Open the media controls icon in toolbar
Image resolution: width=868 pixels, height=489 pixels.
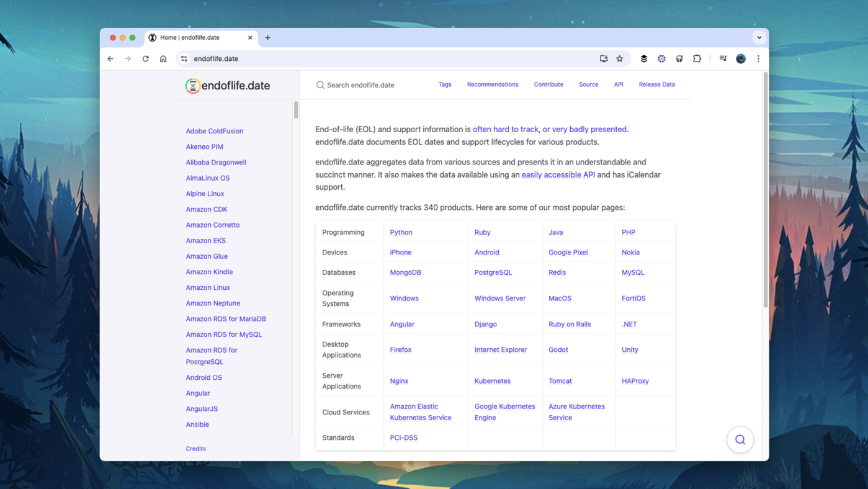(x=723, y=58)
